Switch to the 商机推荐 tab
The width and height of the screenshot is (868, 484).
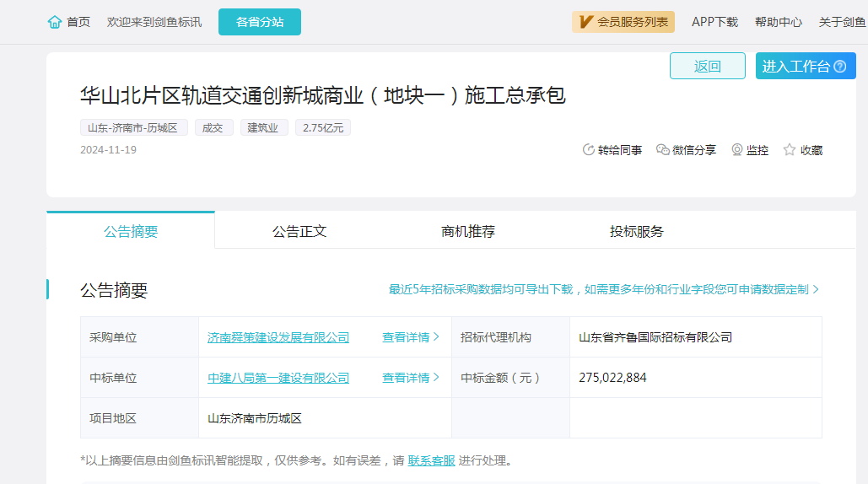coord(468,231)
